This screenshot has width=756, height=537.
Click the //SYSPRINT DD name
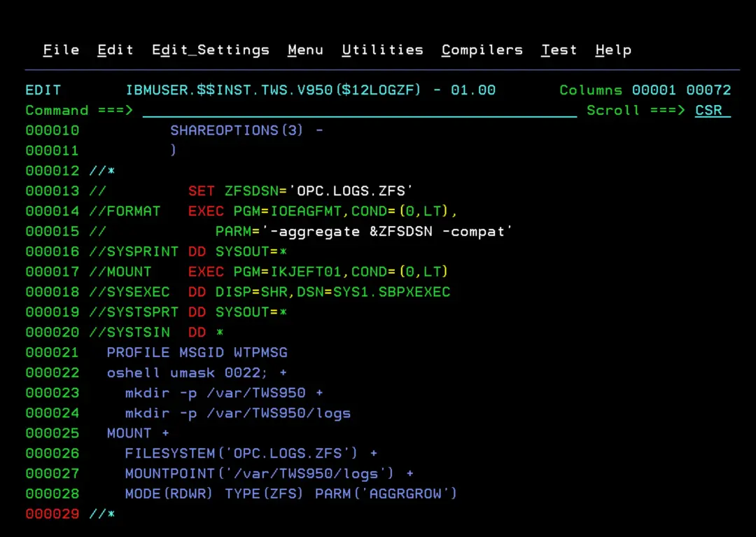[x=134, y=252]
